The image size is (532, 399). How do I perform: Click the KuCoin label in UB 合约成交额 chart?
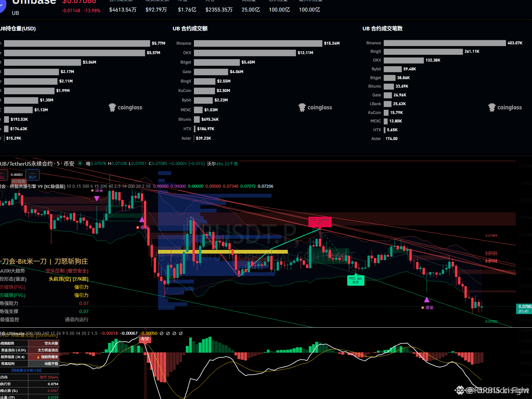[185, 91]
